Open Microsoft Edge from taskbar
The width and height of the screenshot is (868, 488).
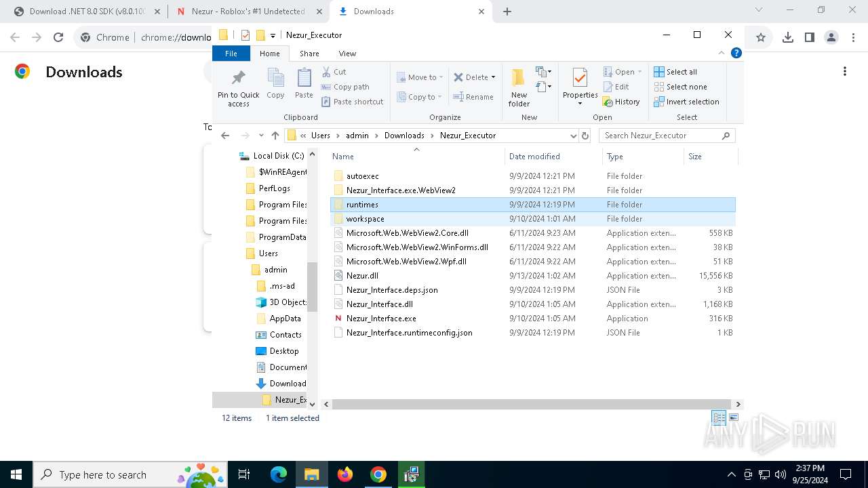[279, 474]
